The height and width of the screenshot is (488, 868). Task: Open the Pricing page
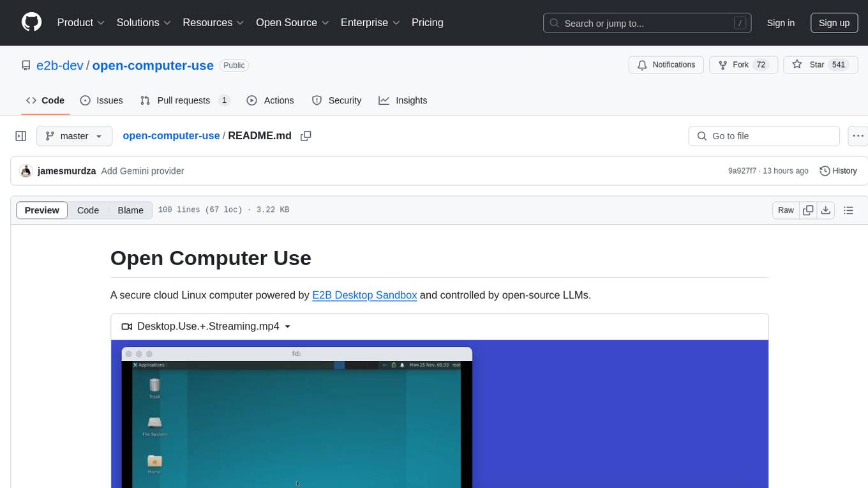pos(428,22)
